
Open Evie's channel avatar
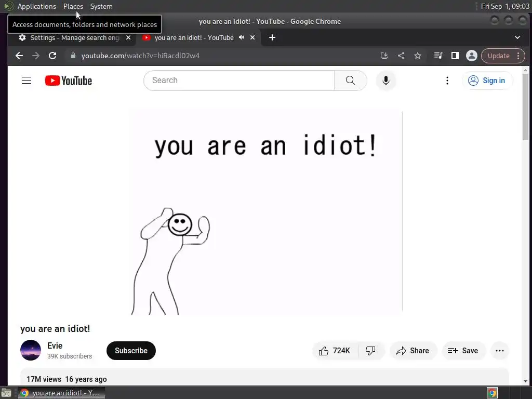pos(31,350)
